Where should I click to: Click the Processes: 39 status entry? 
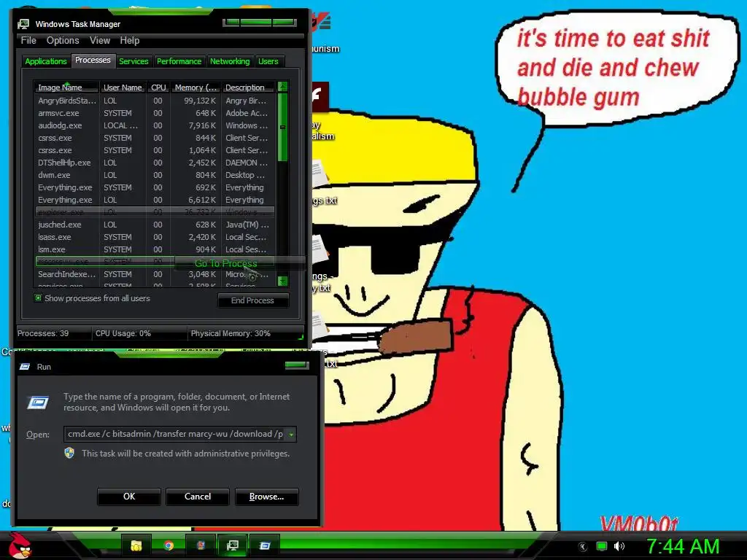coord(43,333)
